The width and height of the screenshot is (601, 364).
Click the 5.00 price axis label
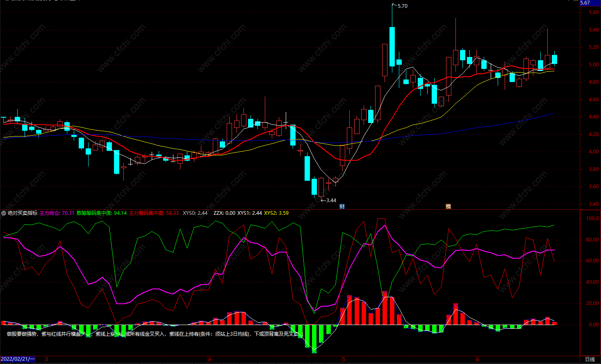(594, 65)
